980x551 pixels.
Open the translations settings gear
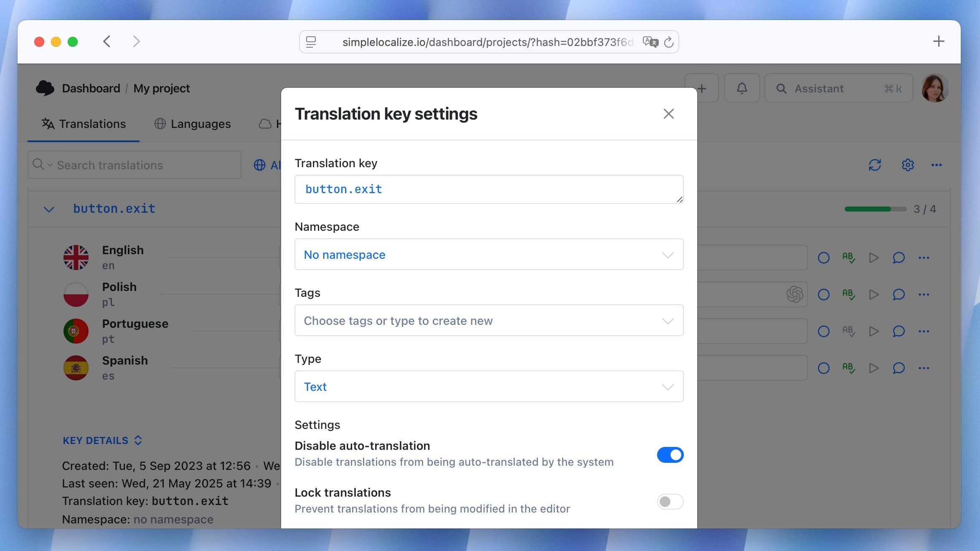(907, 165)
